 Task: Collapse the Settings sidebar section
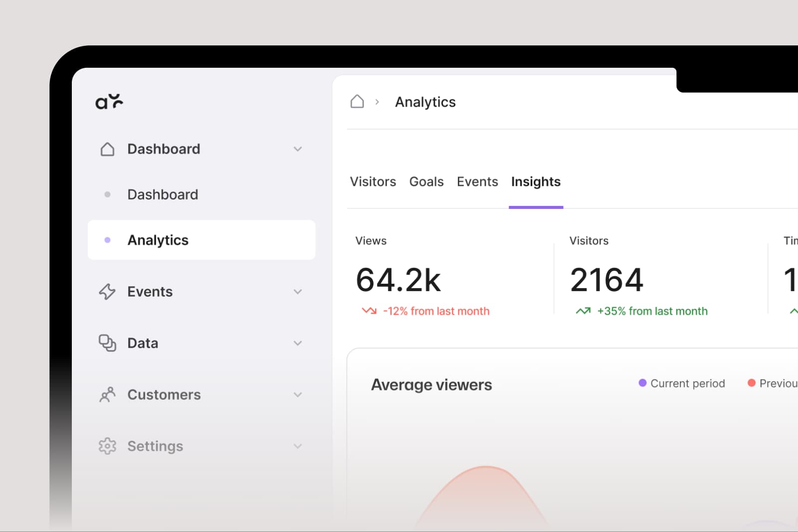point(298,446)
